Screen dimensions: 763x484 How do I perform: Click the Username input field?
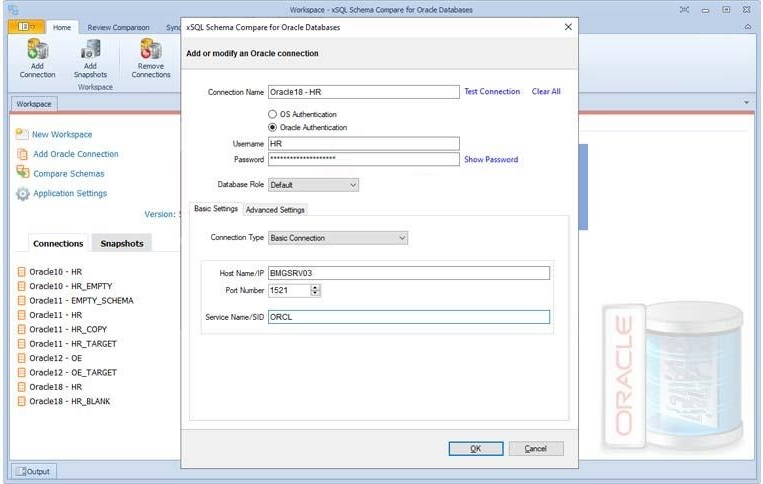pyautogui.click(x=363, y=143)
